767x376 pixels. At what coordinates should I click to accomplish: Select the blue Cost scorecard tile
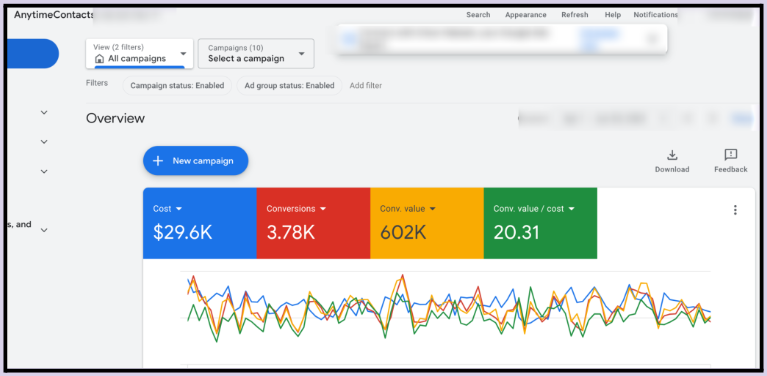point(200,223)
